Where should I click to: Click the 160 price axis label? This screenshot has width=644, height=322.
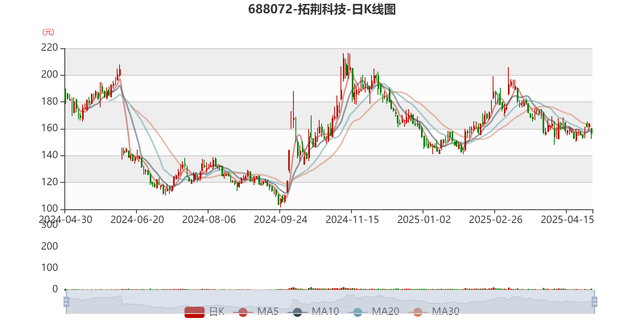50,128
